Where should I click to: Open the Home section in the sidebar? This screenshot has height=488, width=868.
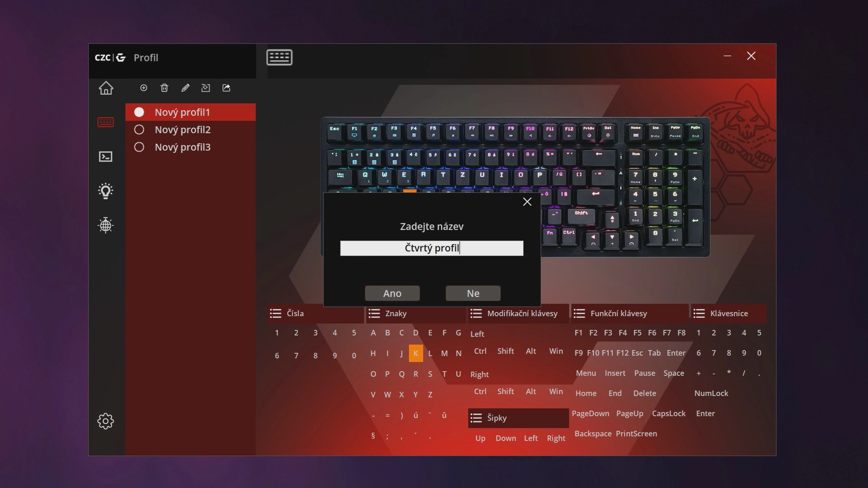click(106, 88)
